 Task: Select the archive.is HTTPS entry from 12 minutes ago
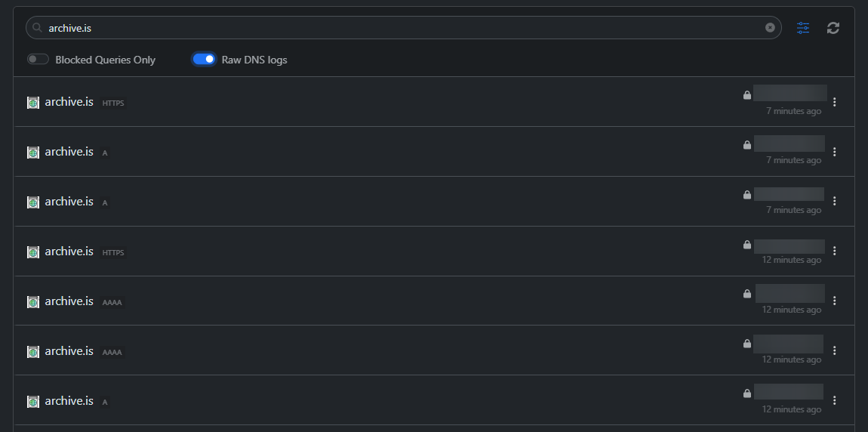pos(434,251)
